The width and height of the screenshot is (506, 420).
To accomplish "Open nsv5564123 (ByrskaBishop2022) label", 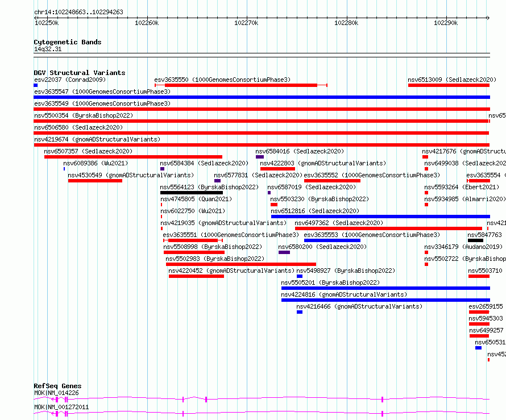I will (209, 187).
